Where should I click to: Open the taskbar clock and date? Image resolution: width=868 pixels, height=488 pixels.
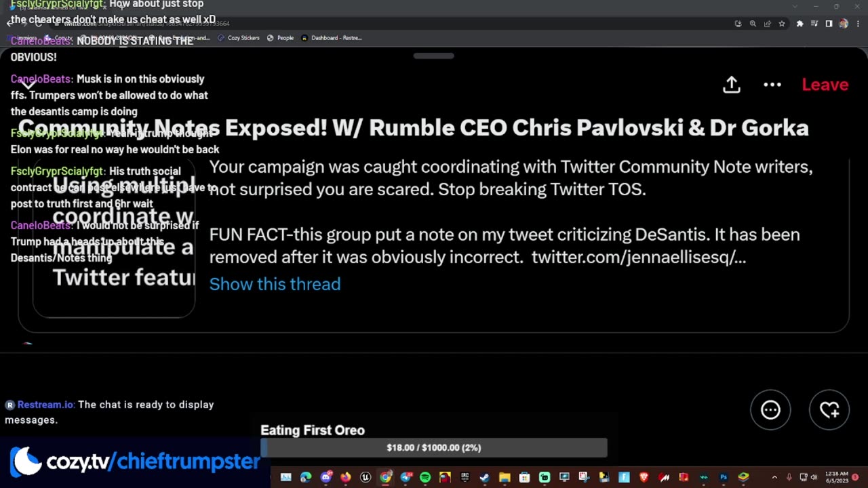pos(837,477)
